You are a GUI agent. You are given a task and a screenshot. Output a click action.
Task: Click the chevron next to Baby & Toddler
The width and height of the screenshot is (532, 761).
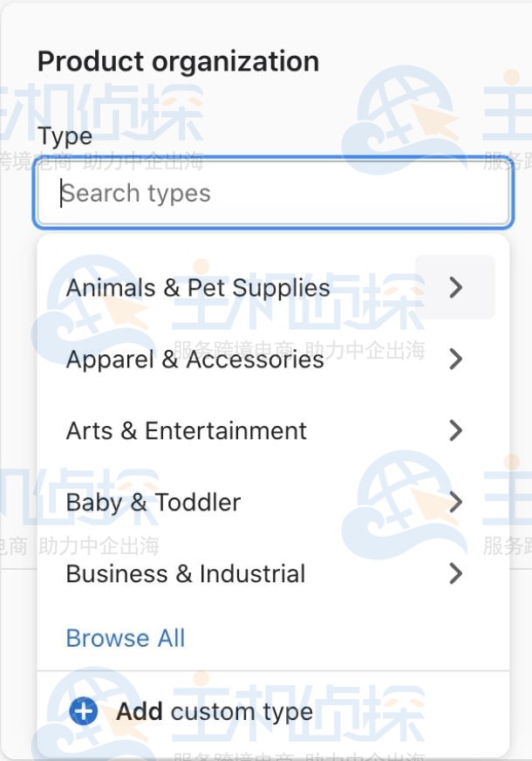pos(455,502)
